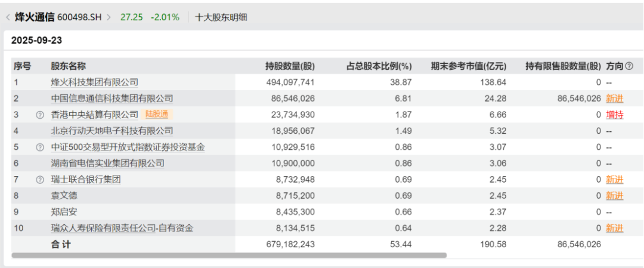Click 新进 link in 瑞士联合银行集团 row

point(614,180)
